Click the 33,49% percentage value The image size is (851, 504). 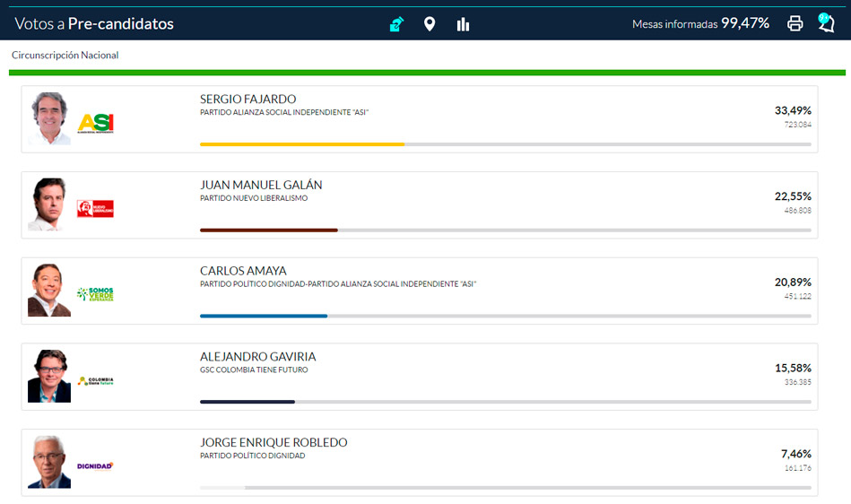pos(793,110)
